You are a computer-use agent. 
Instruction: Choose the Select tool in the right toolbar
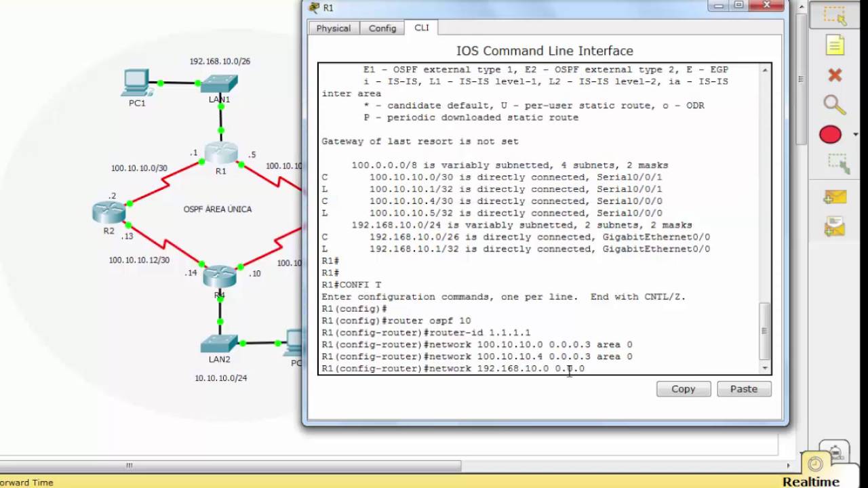(835, 16)
